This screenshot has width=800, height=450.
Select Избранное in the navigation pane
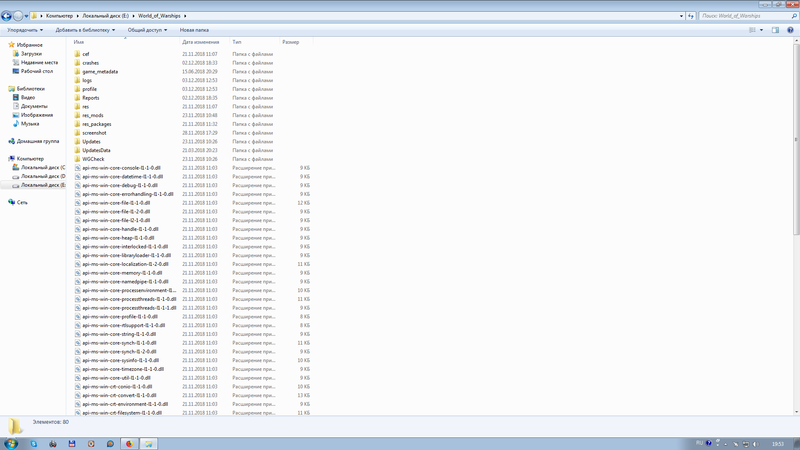[x=30, y=45]
